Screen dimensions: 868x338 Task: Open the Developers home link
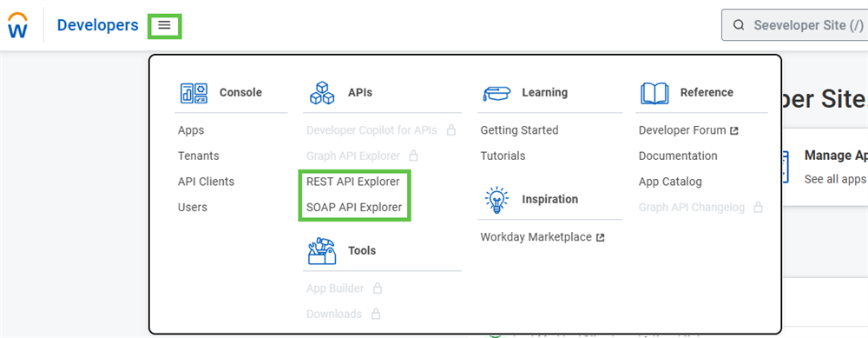97,25
